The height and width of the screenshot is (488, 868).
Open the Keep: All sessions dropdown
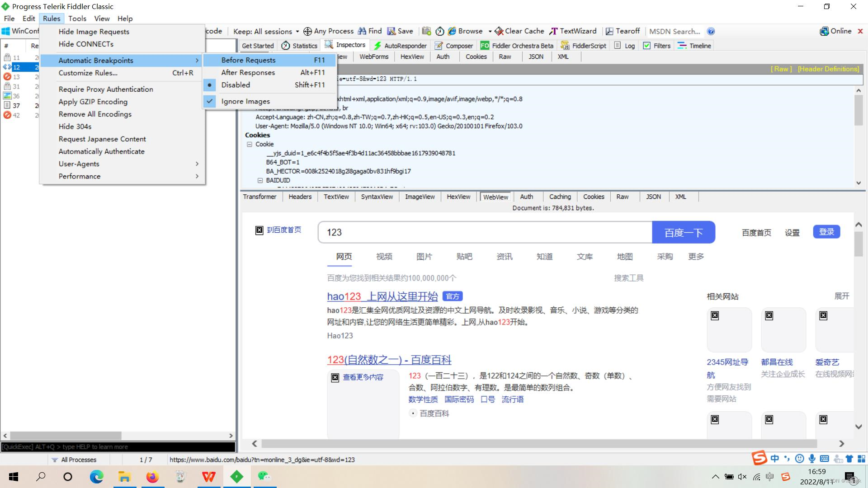coord(265,31)
